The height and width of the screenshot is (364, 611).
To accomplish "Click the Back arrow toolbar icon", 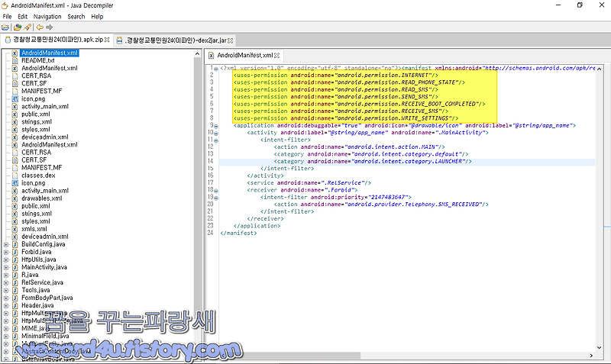I will (40, 27).
